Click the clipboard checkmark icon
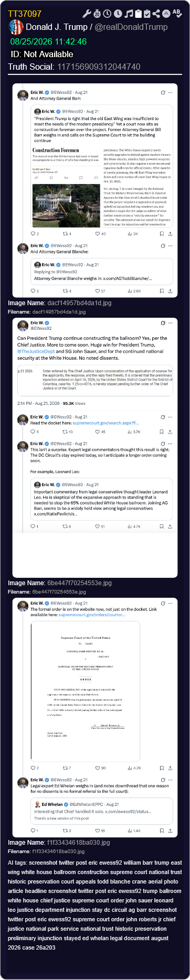The image size is (190, 980). pyautogui.click(x=147, y=14)
